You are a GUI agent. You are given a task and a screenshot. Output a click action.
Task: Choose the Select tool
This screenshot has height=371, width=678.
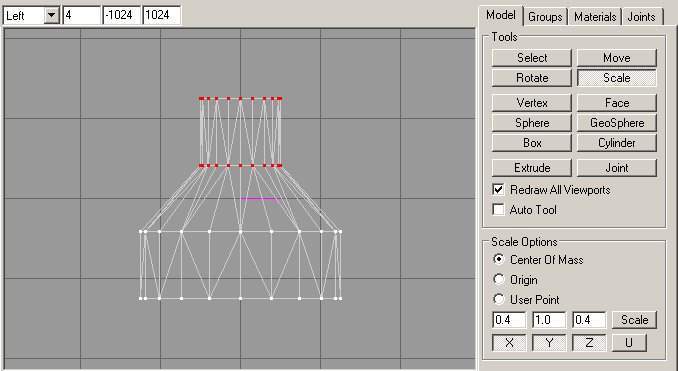coord(532,58)
